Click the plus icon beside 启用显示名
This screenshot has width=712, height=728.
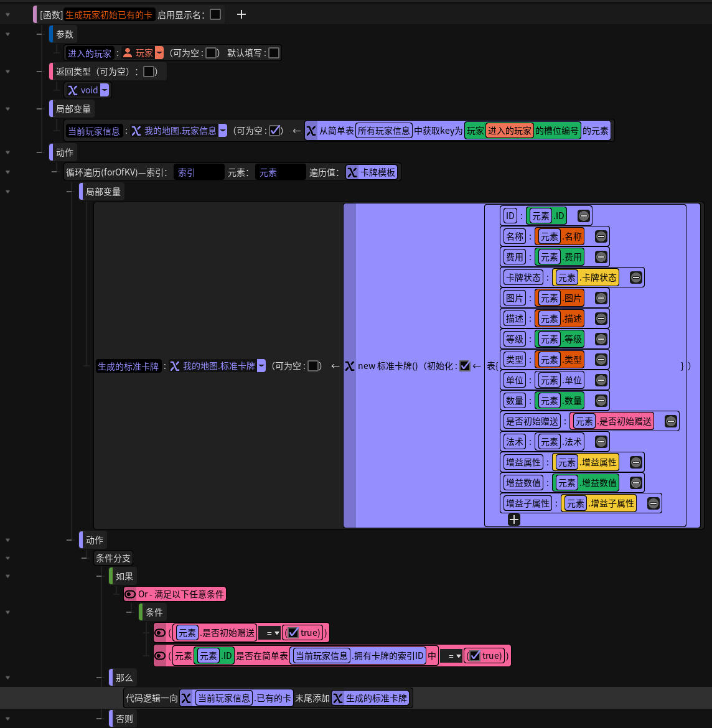[x=241, y=14]
